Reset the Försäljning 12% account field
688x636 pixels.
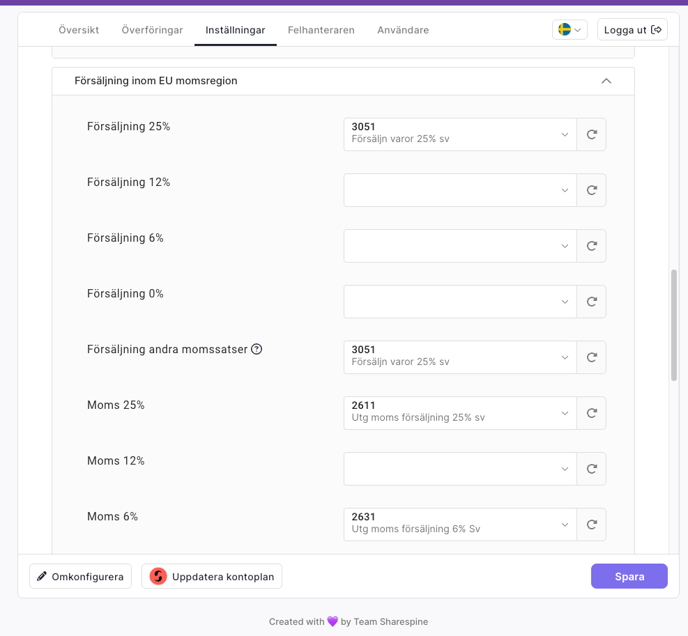click(x=591, y=190)
